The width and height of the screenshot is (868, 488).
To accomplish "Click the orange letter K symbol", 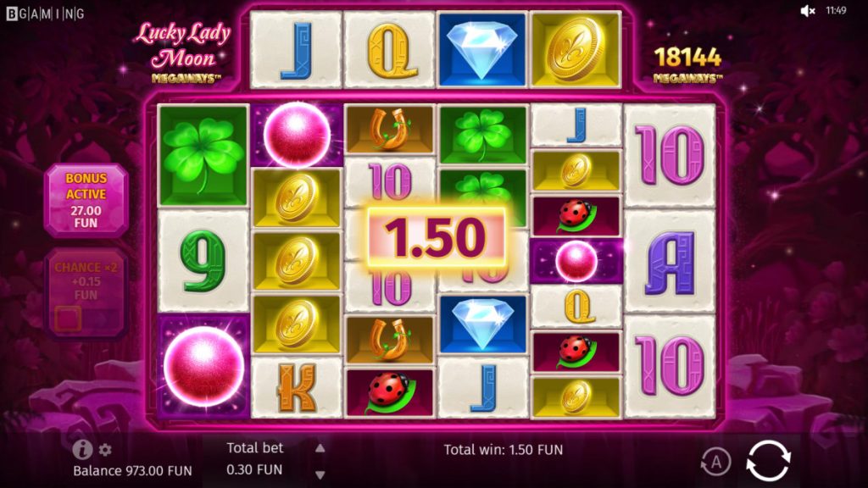I will (297, 388).
